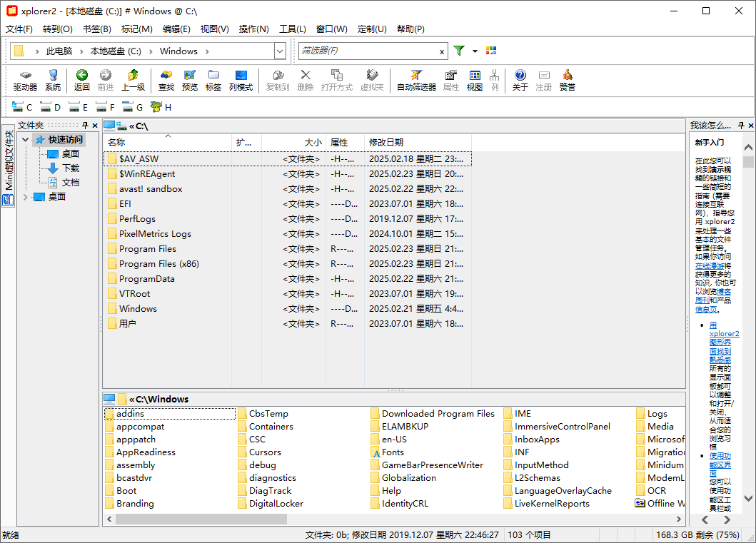The image size is (756, 543).
Task: Click the 预览 (Preview) toolbar icon
Action: 190,80
